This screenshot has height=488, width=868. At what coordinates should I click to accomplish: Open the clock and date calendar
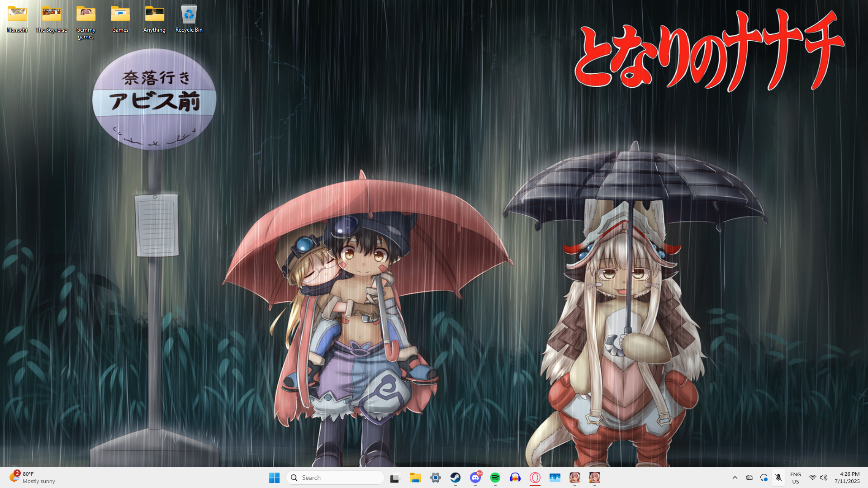(847, 478)
